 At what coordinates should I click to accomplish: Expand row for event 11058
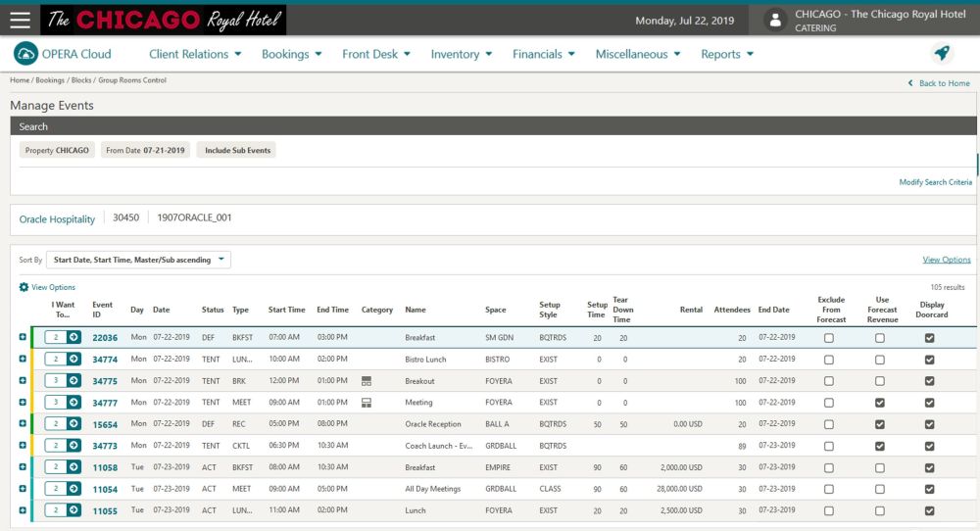pyautogui.click(x=23, y=467)
